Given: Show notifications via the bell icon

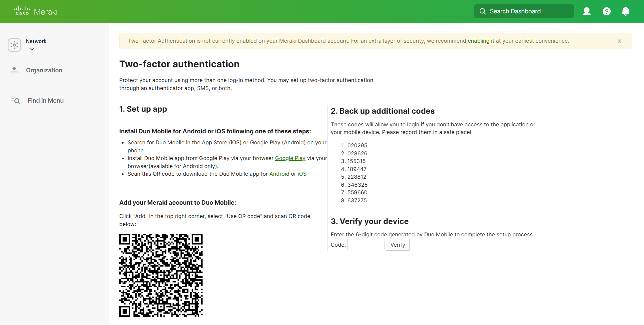Looking at the screenshot, I should pos(625,11).
